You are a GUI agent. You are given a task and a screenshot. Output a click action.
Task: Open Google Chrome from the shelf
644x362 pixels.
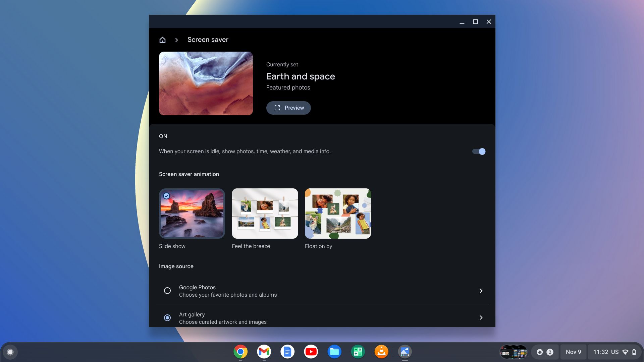(x=240, y=352)
